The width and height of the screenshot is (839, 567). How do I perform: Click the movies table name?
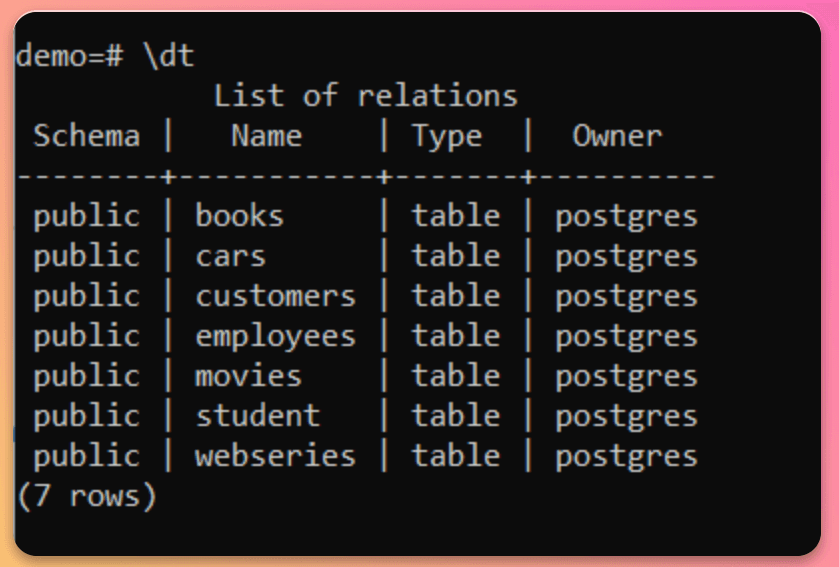tap(248, 376)
